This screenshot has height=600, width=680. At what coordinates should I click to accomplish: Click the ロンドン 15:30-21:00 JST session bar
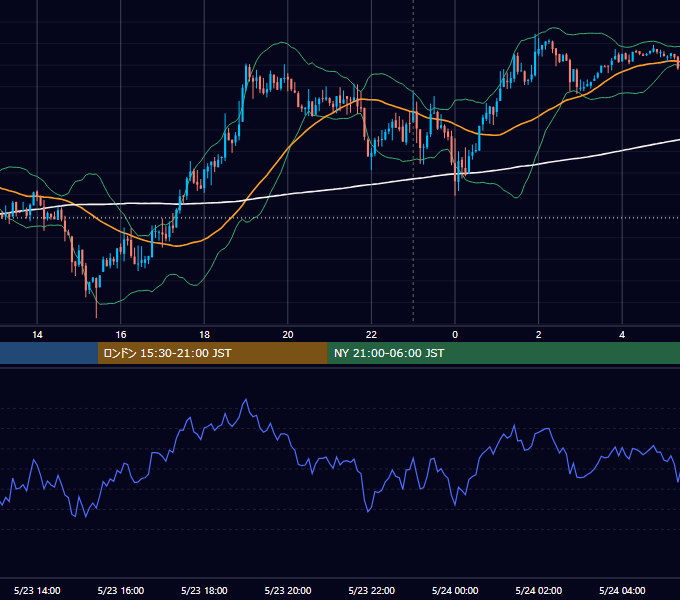[x=212, y=353]
